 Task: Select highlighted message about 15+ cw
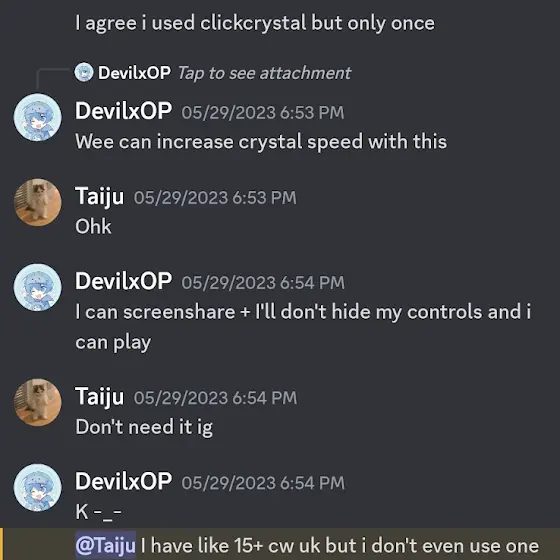coord(307,546)
